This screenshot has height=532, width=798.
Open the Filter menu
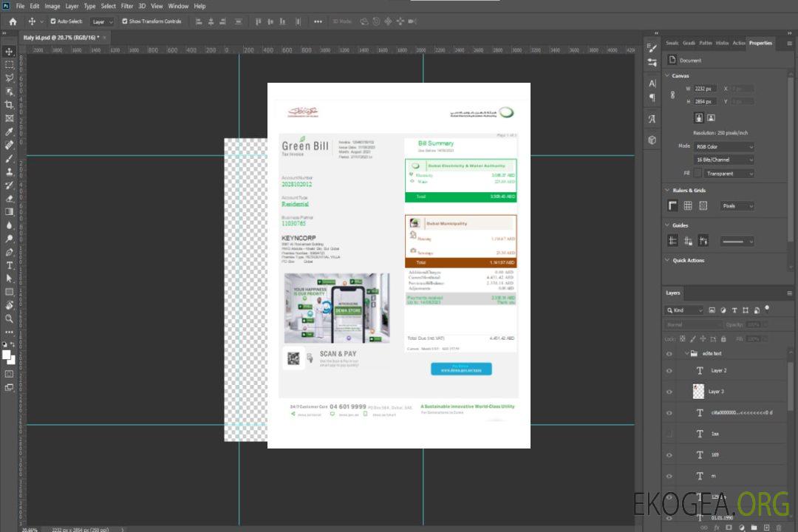pos(127,6)
